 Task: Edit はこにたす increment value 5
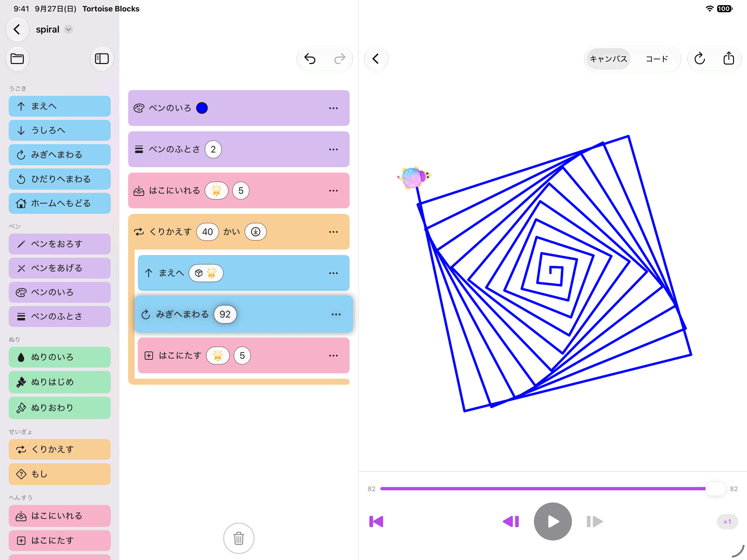pos(242,356)
